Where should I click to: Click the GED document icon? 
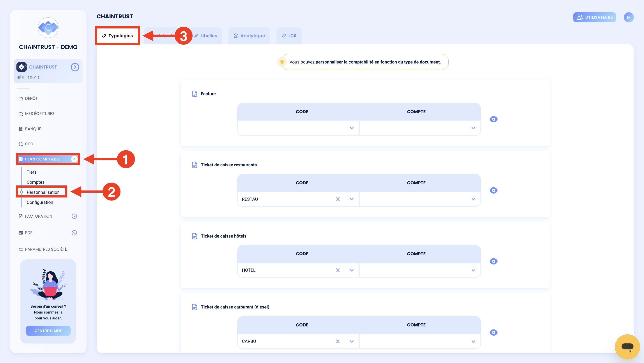tap(21, 144)
